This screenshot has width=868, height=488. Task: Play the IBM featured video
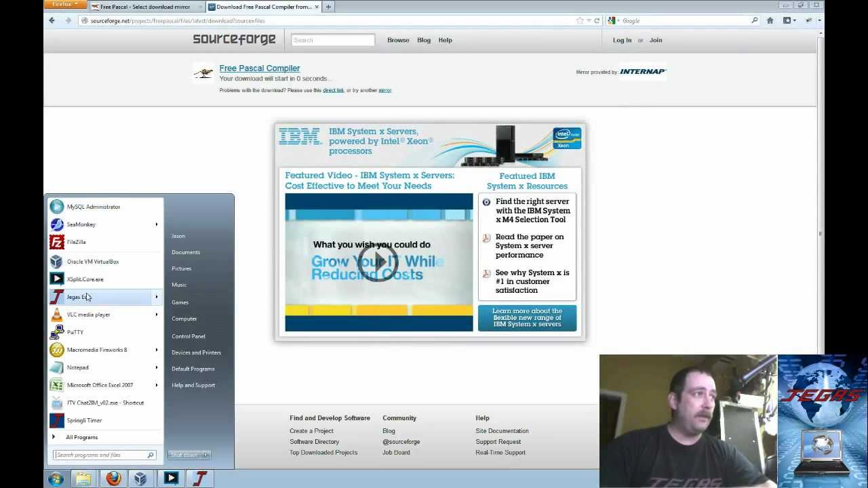[x=378, y=262]
